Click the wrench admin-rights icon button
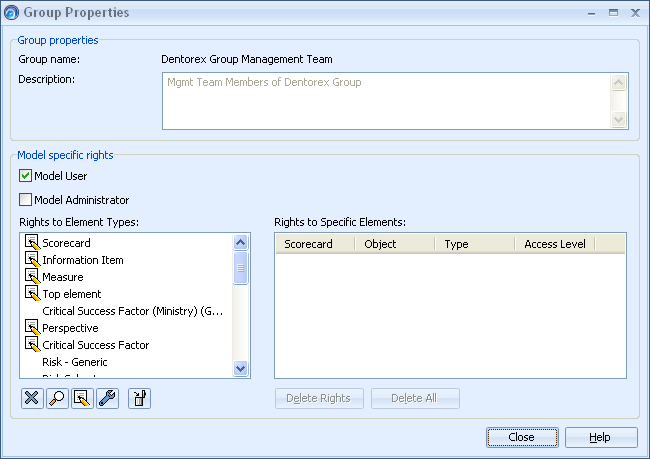 click(x=107, y=398)
